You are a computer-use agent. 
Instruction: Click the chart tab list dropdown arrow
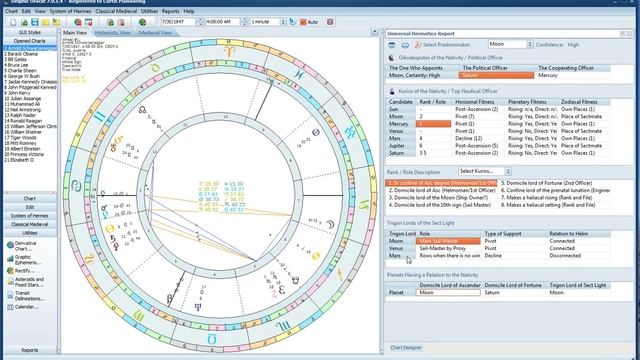coord(374,31)
